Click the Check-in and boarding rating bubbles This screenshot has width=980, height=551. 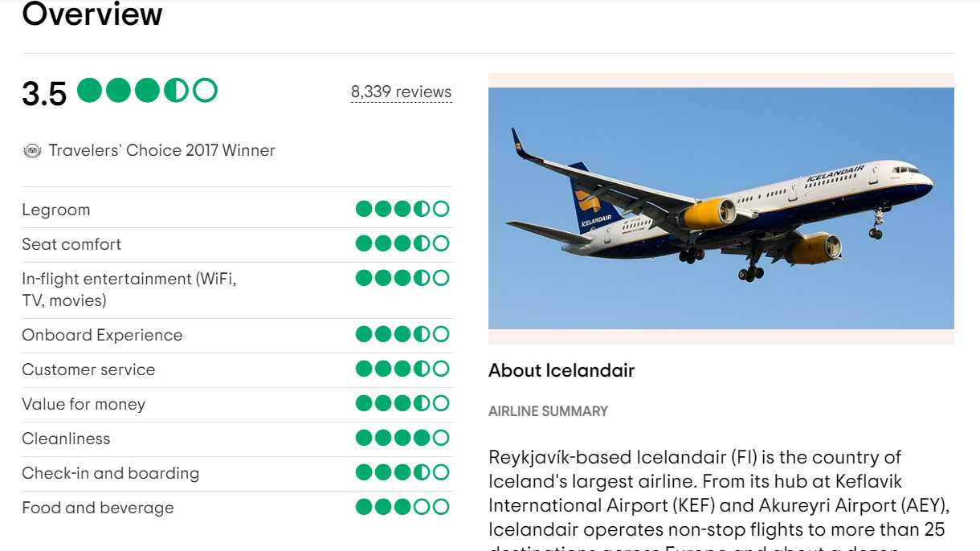pos(402,472)
